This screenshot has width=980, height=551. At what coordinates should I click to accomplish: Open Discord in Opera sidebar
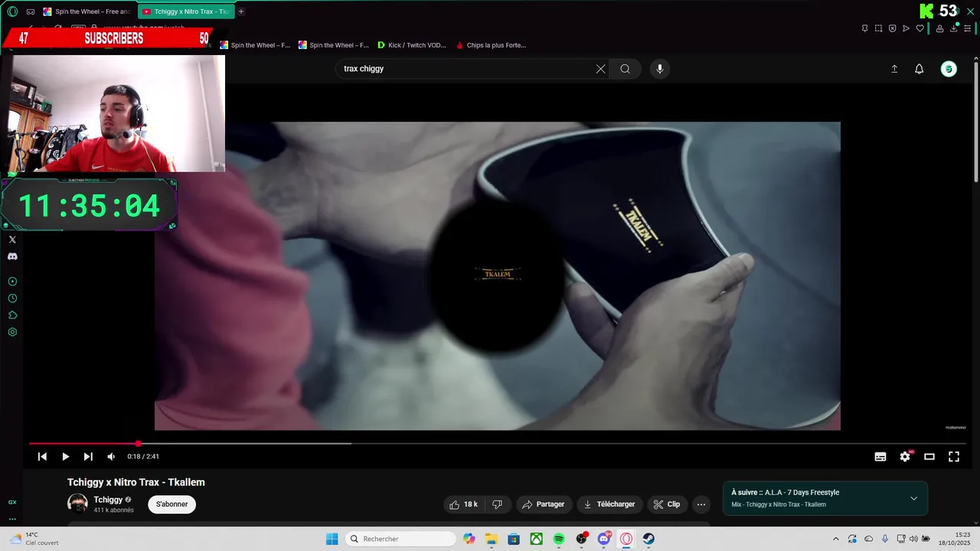click(x=12, y=256)
